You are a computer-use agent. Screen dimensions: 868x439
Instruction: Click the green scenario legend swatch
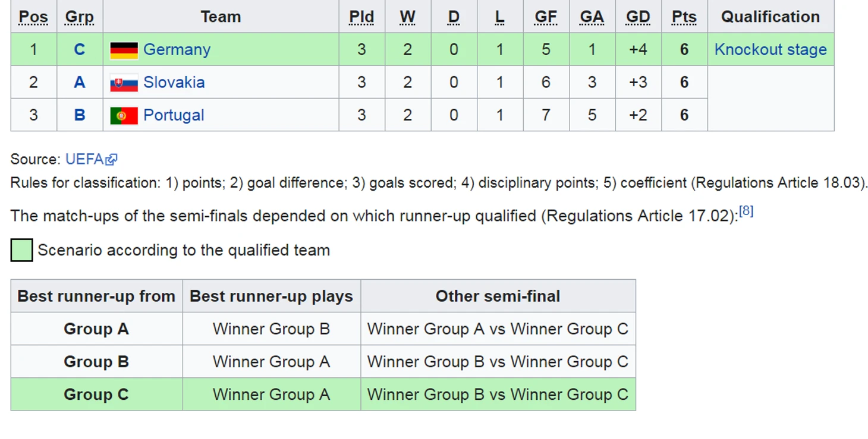coord(21,250)
